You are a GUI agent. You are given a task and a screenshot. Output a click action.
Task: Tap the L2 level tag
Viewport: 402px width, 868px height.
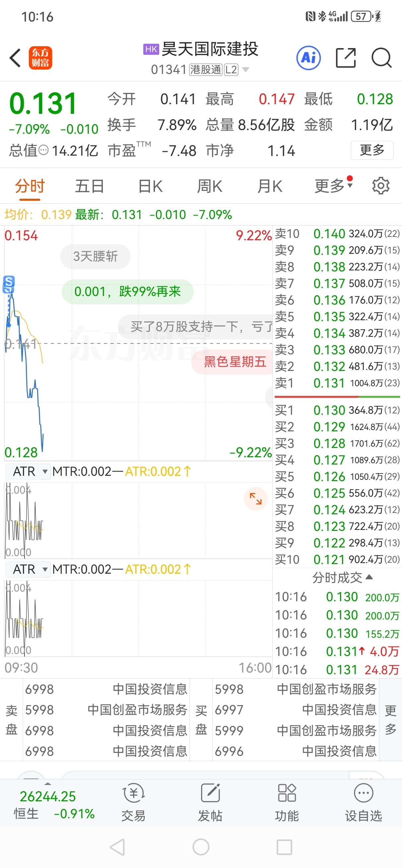click(231, 70)
